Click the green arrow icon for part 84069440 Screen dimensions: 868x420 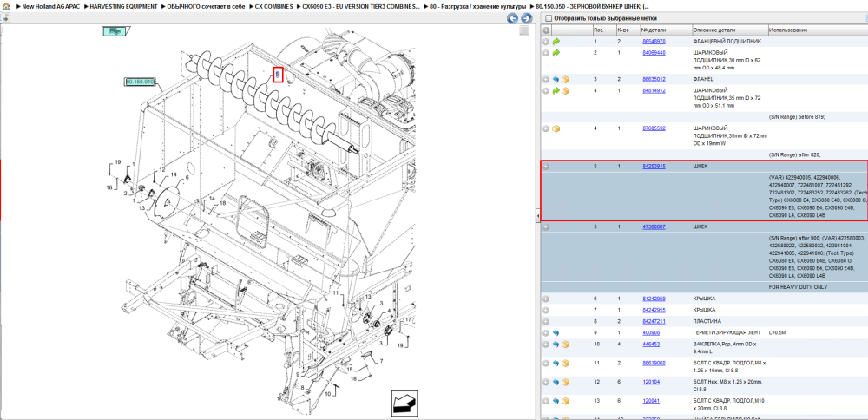(556, 53)
